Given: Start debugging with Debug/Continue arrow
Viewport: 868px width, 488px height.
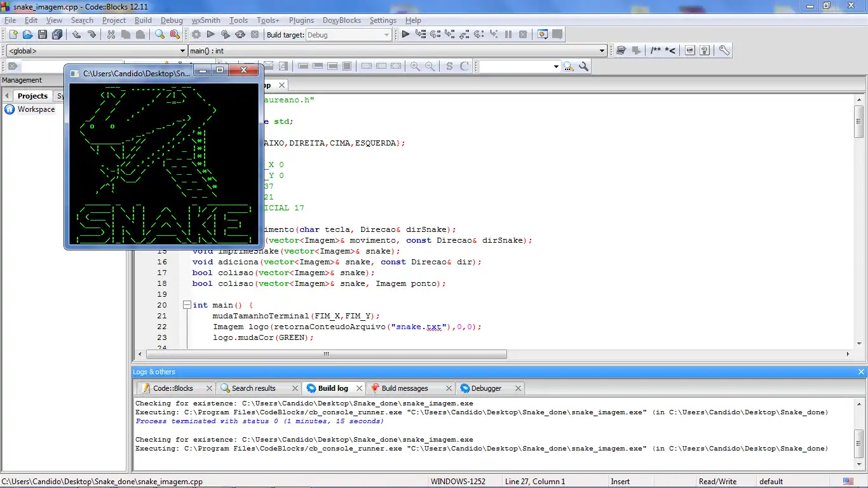Looking at the screenshot, I should click(x=405, y=34).
